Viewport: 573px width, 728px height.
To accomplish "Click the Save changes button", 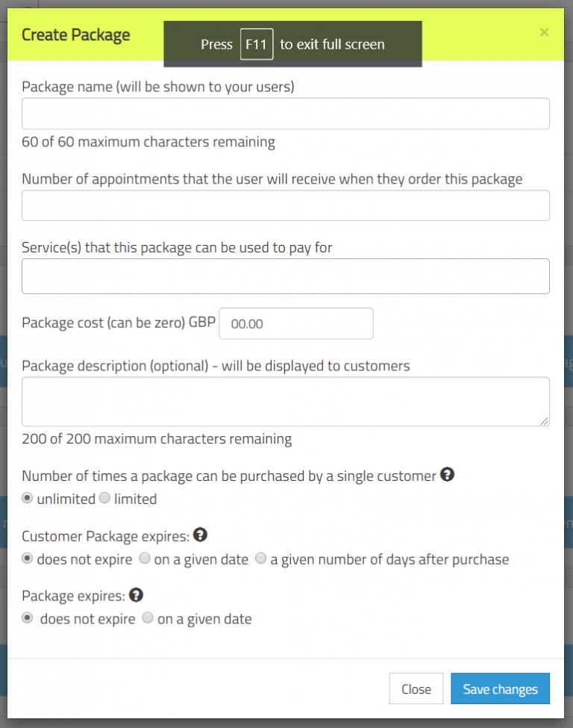I will tap(500, 688).
